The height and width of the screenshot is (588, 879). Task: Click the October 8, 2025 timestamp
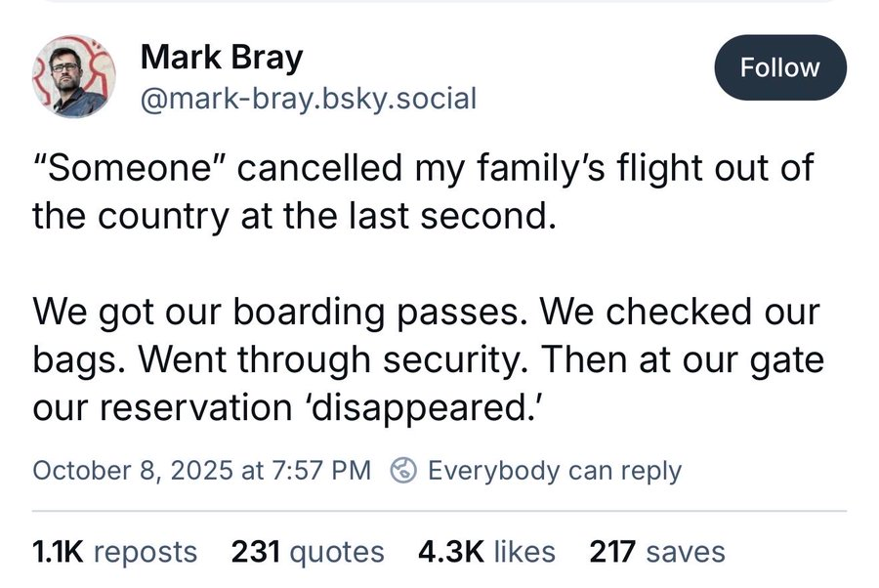click(201, 470)
